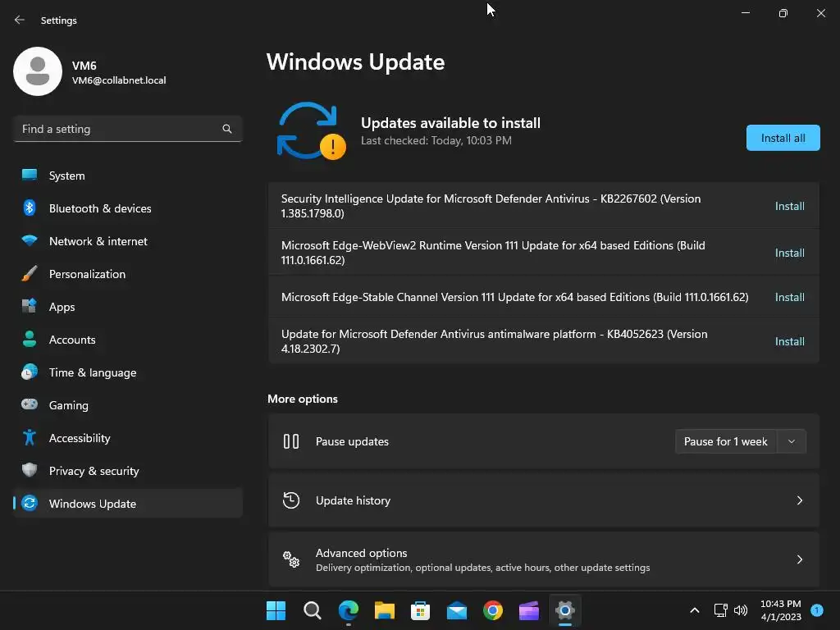The image size is (840, 630).
Task: Open the Windows Start menu
Action: pos(276,610)
